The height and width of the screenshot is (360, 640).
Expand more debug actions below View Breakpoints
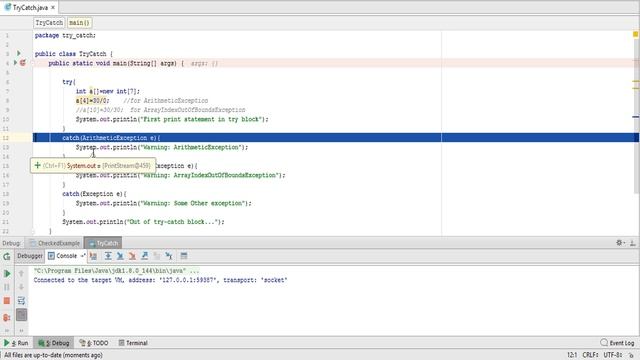click(x=7, y=331)
